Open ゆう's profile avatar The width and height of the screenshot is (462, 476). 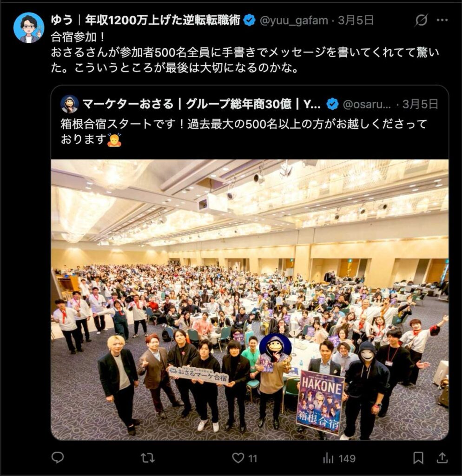[x=29, y=27]
